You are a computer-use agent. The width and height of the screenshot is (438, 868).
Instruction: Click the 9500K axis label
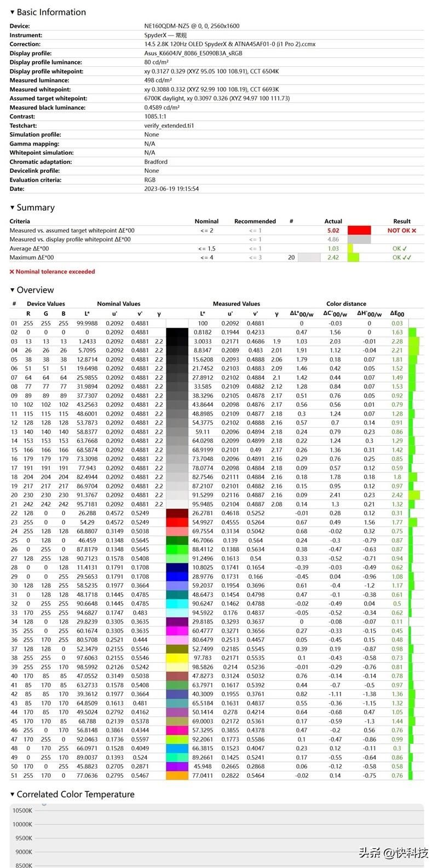coord(23,838)
